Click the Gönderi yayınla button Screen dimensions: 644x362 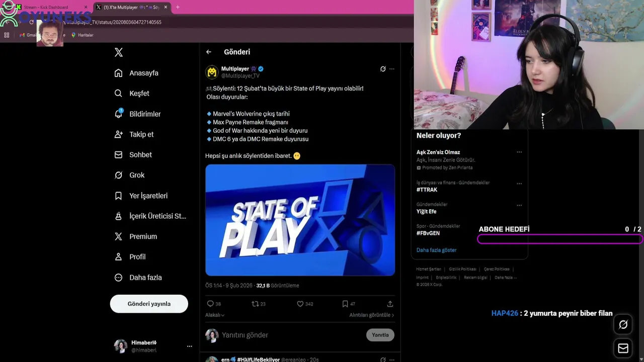pyautogui.click(x=149, y=304)
